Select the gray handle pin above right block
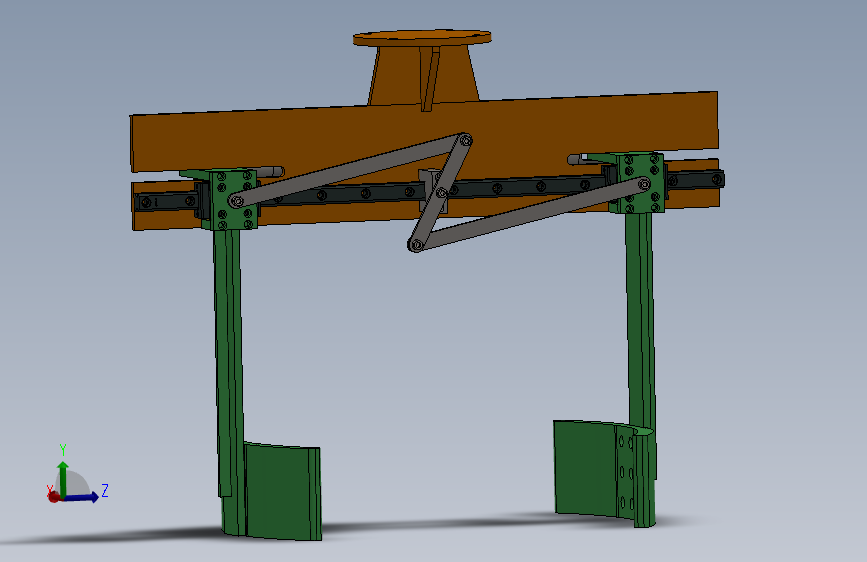The height and width of the screenshot is (562, 867). 578,159
